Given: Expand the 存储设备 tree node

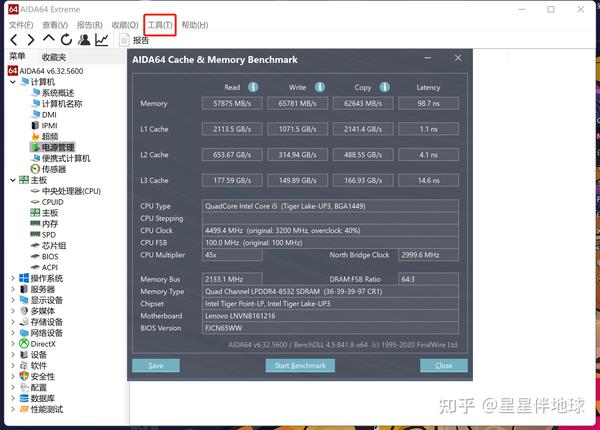Looking at the screenshot, I should [13, 322].
